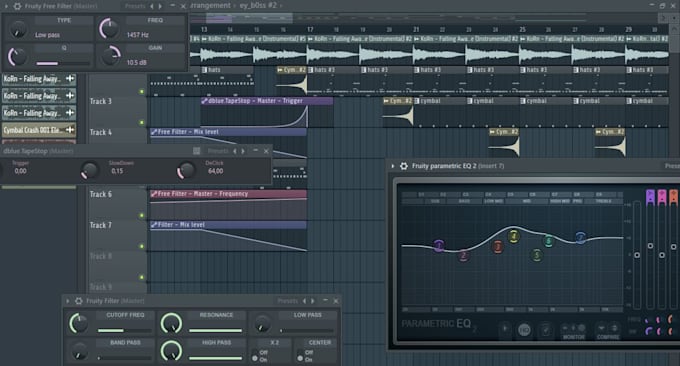The image size is (680, 366).
Task: Click the grid icon in dblue TapeStop titlebar
Action: tap(196, 151)
